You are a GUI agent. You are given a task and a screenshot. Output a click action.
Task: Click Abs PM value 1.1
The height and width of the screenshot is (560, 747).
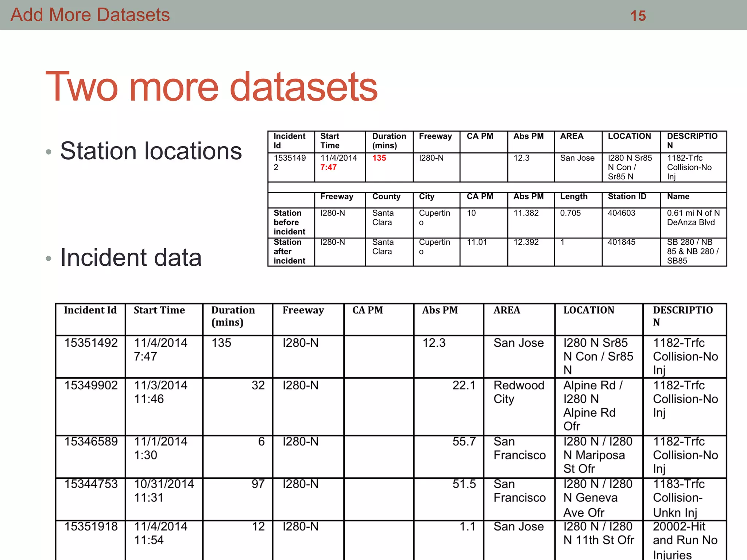tap(467, 526)
